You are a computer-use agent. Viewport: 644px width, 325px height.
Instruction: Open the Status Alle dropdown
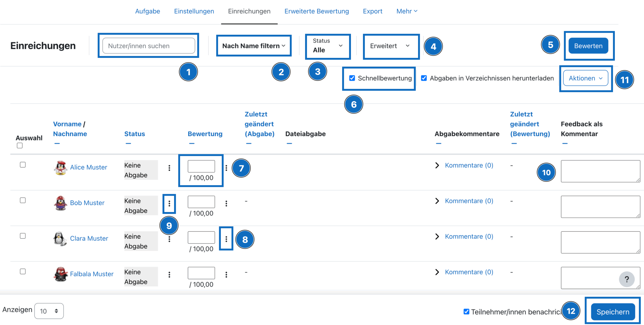(328, 46)
